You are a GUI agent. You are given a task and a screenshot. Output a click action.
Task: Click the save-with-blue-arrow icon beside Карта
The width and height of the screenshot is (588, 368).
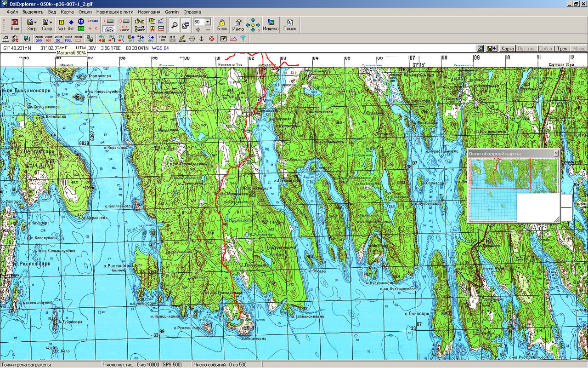click(x=492, y=48)
